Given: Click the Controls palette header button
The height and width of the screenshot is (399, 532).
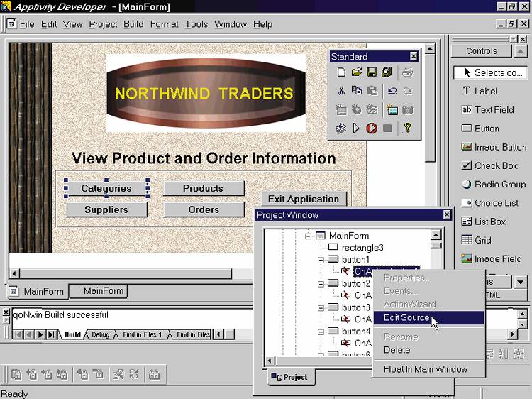Looking at the screenshot, I should click(481, 51).
